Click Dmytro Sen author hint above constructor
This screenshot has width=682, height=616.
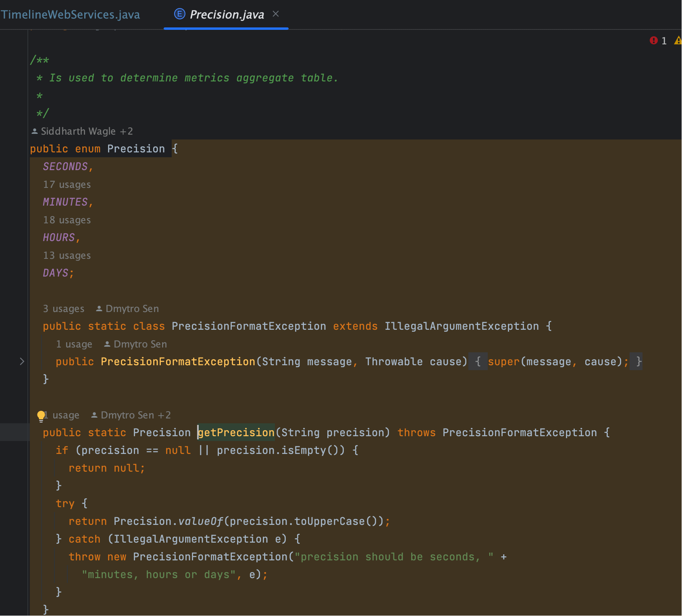135,344
